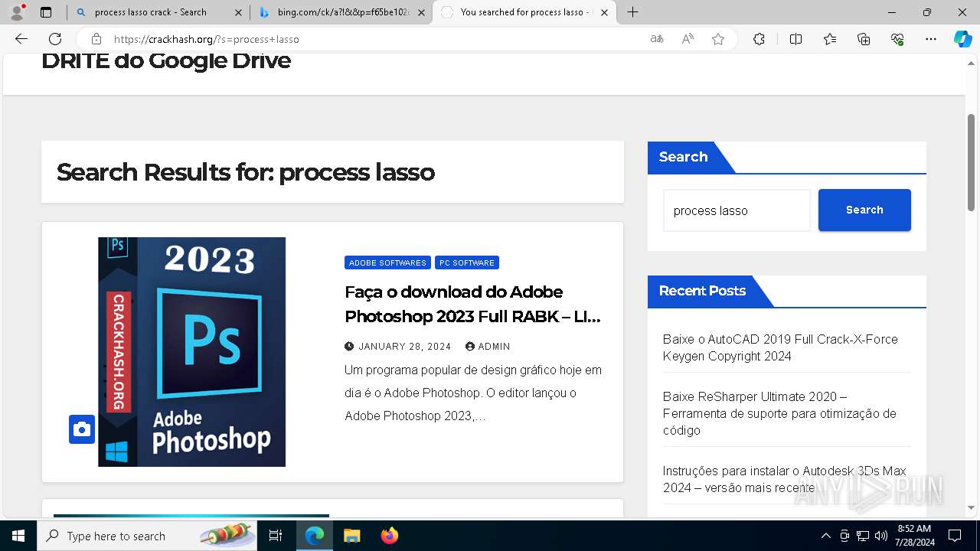
Task: Toggle the Split screen icon
Action: coord(795,39)
